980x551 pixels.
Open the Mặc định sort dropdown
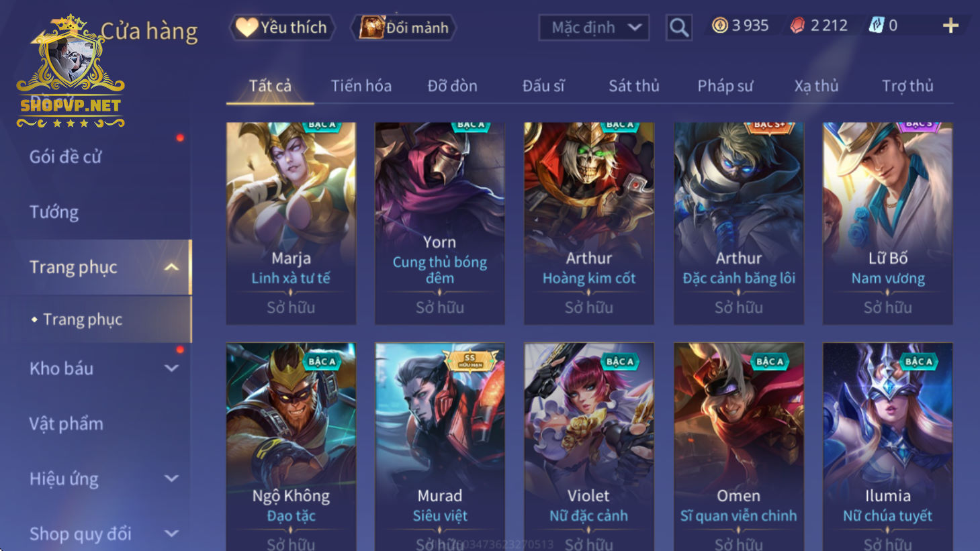[x=594, y=28]
